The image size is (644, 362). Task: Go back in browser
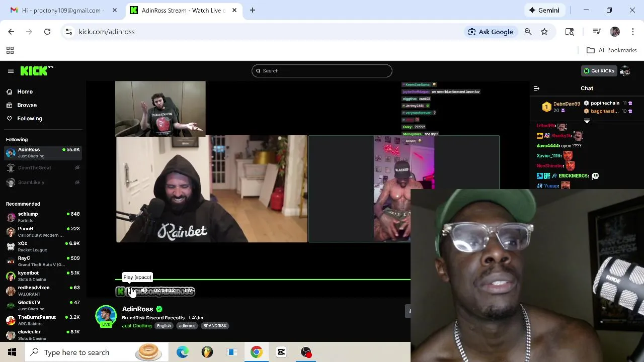click(11, 32)
